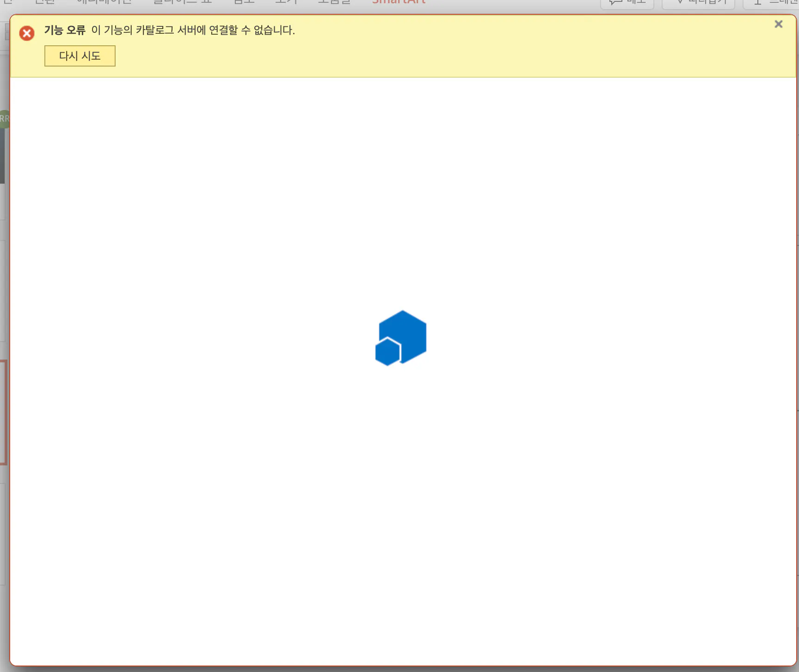Click the blue hexagon add-in logo

coord(401,338)
